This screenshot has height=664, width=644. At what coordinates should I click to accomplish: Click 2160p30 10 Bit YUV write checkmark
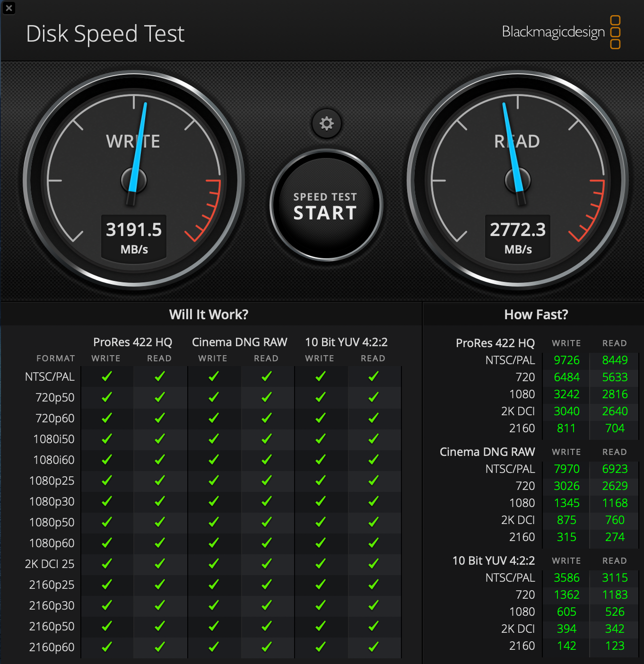pos(321,605)
